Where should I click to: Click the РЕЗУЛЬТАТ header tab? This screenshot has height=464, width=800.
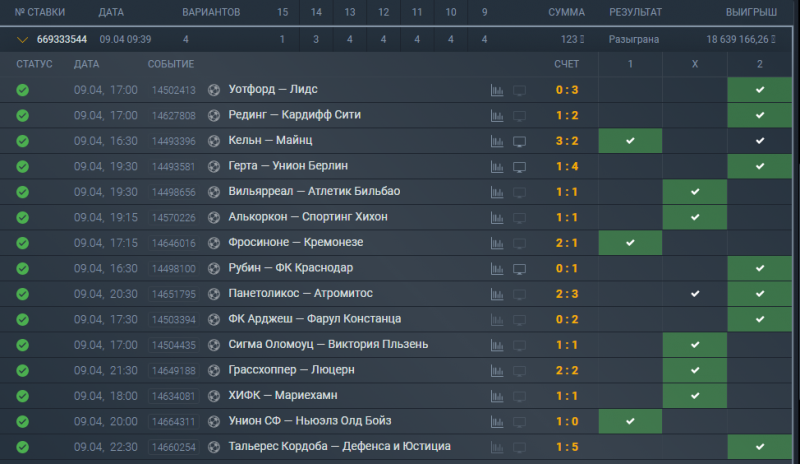[636, 12]
